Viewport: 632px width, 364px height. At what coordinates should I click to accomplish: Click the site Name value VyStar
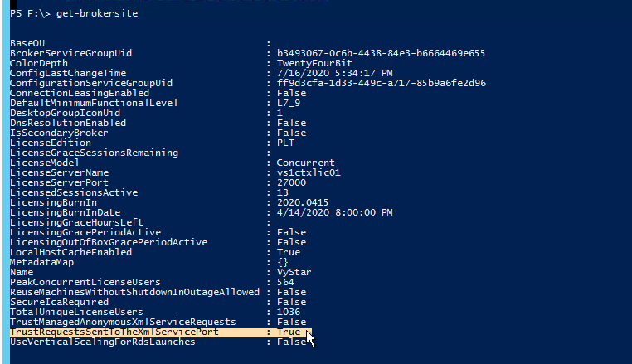(x=294, y=272)
